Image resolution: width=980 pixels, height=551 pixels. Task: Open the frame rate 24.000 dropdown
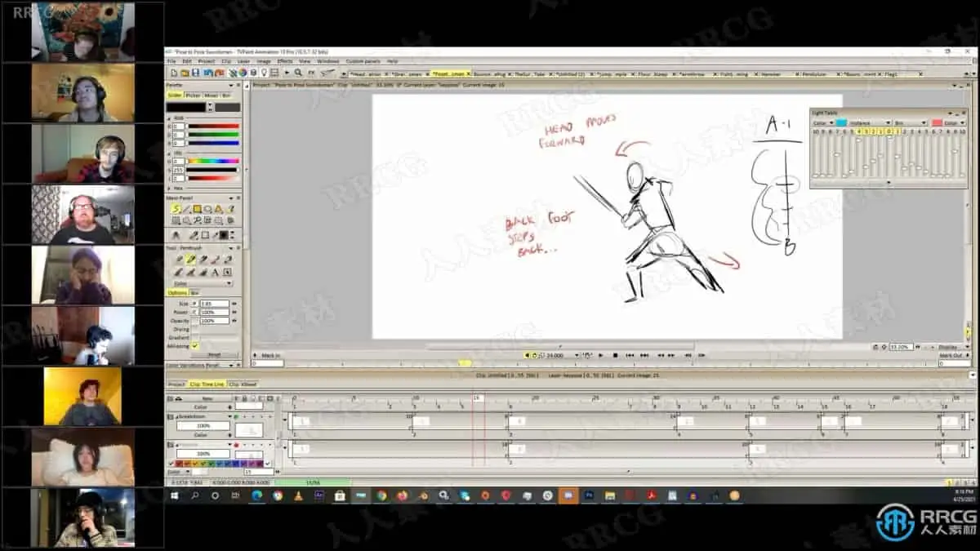(x=577, y=355)
